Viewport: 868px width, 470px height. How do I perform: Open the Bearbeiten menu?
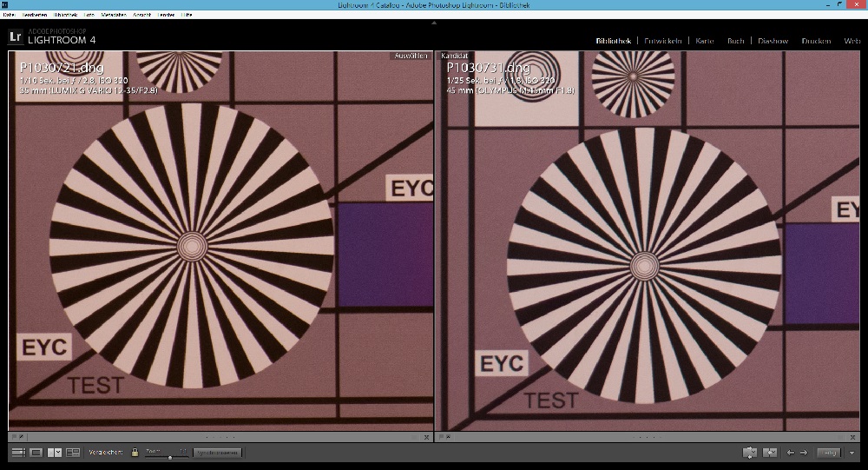pos(35,15)
